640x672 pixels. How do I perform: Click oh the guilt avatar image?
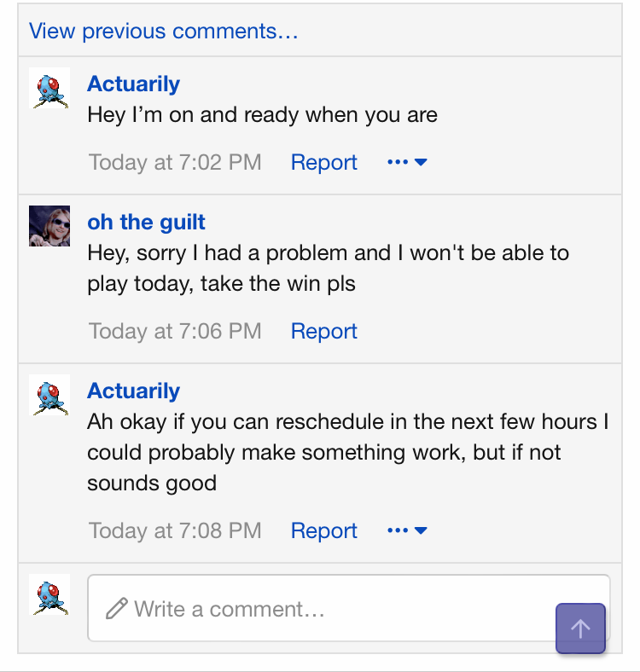click(x=49, y=226)
